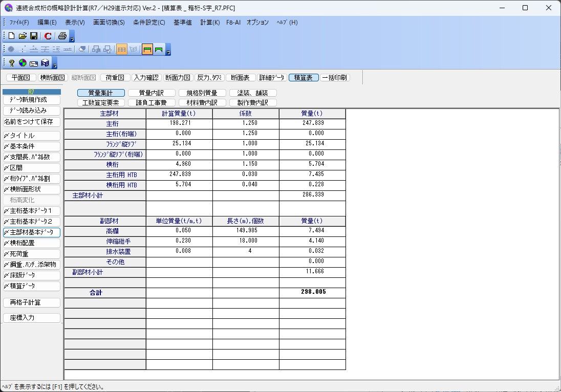Switch to the 入力確認 tab
Screen dimensions: 561x392
(146, 78)
